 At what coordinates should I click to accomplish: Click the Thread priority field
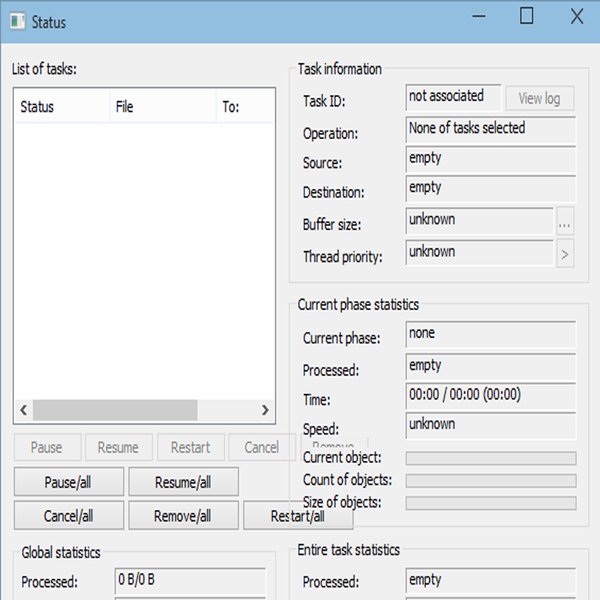coord(479,253)
